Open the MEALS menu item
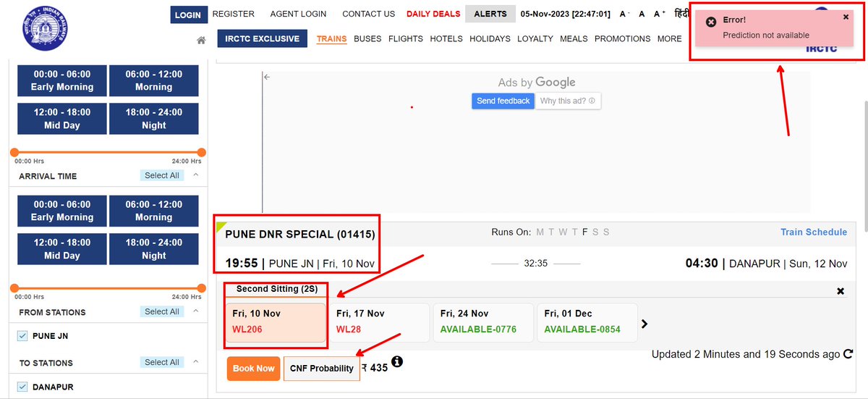 574,38
